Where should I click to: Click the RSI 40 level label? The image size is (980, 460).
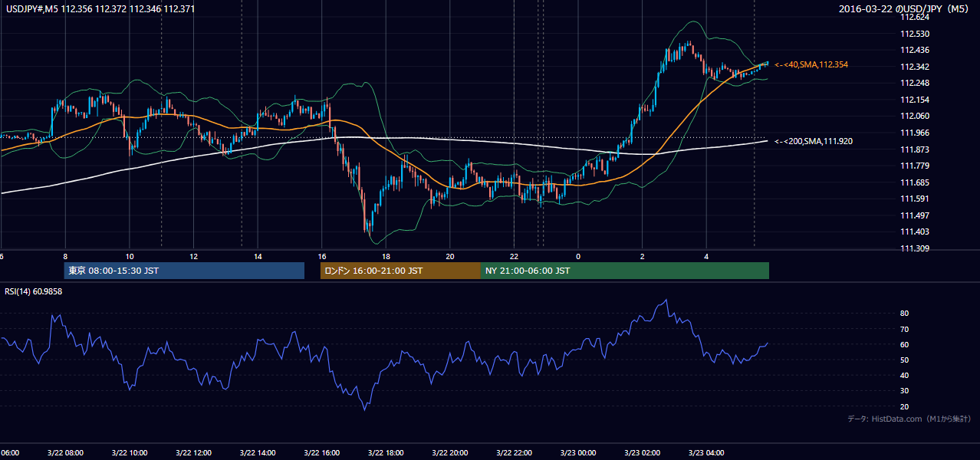click(x=905, y=375)
